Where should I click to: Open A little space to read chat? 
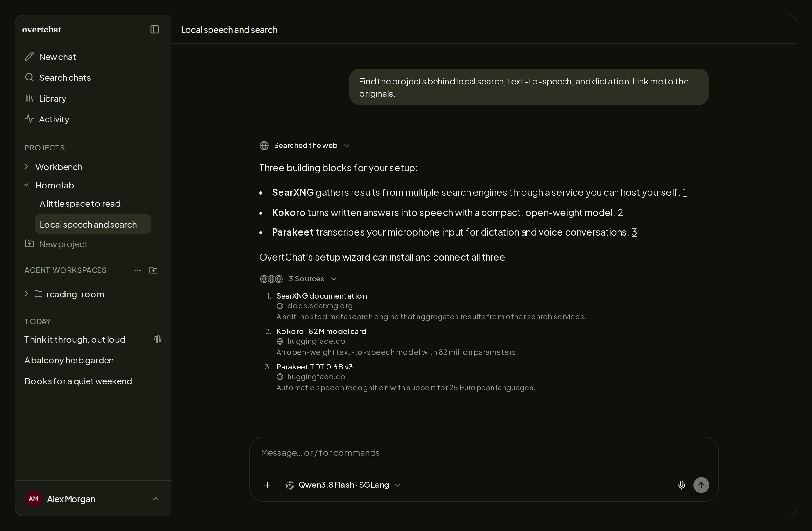coord(80,204)
